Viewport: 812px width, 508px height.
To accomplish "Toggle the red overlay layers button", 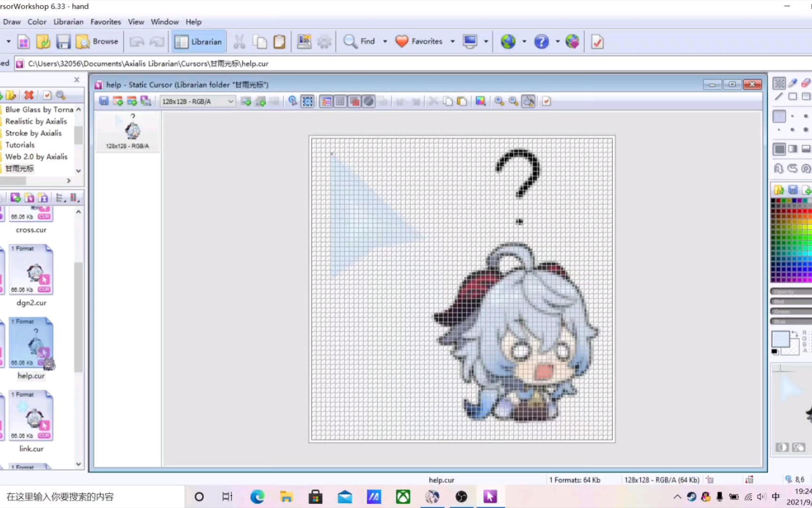I will 355,101.
